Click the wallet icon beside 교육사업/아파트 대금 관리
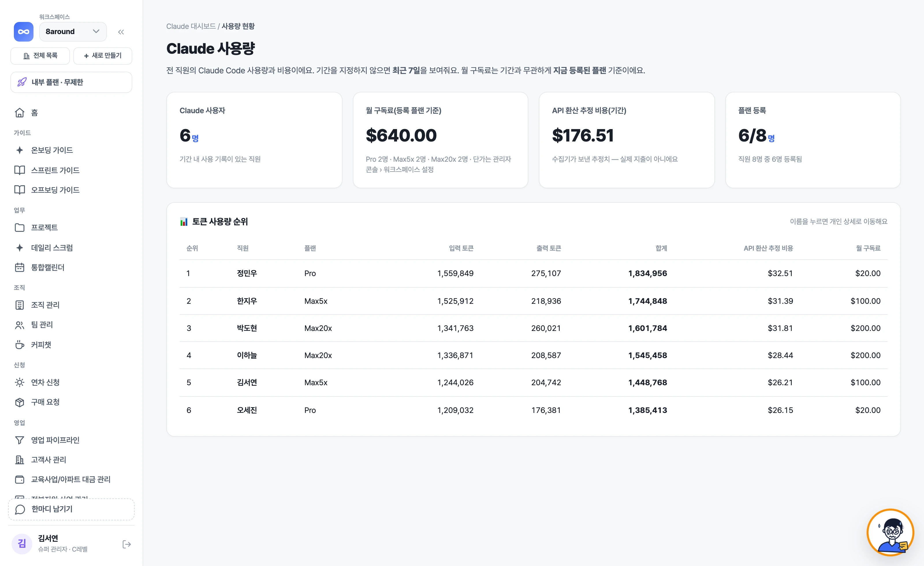The width and height of the screenshot is (924, 566). point(20,479)
